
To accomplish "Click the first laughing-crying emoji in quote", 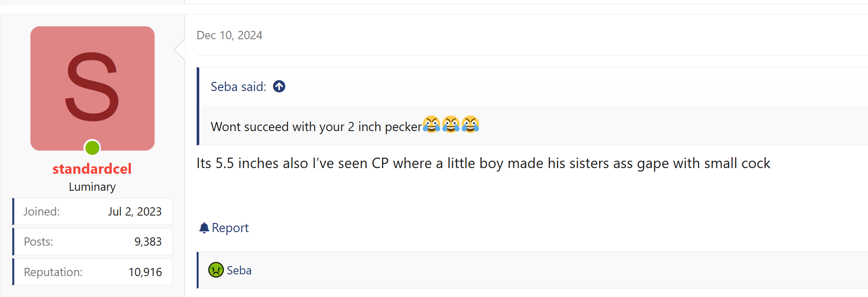I will click(431, 125).
